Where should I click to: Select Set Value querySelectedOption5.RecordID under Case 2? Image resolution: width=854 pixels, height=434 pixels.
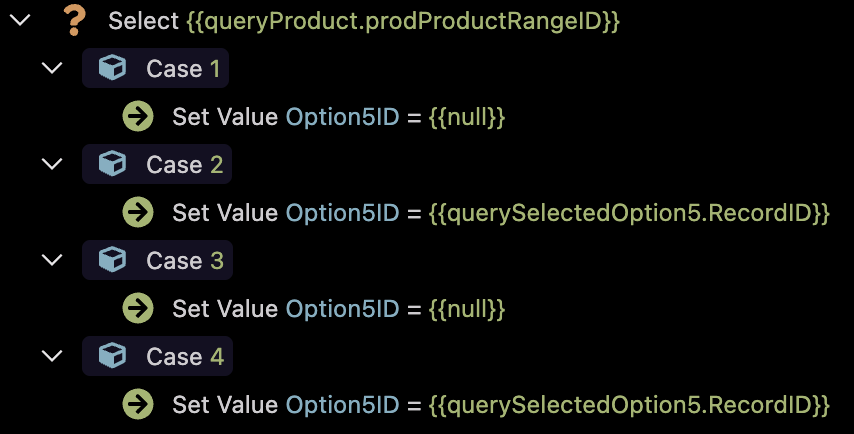pyautogui.click(x=501, y=212)
